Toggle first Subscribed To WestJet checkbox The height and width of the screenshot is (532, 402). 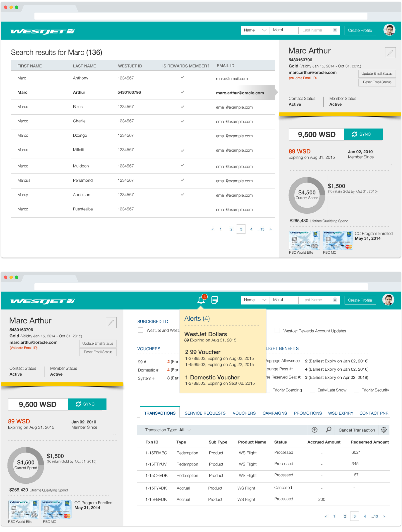coord(141,330)
